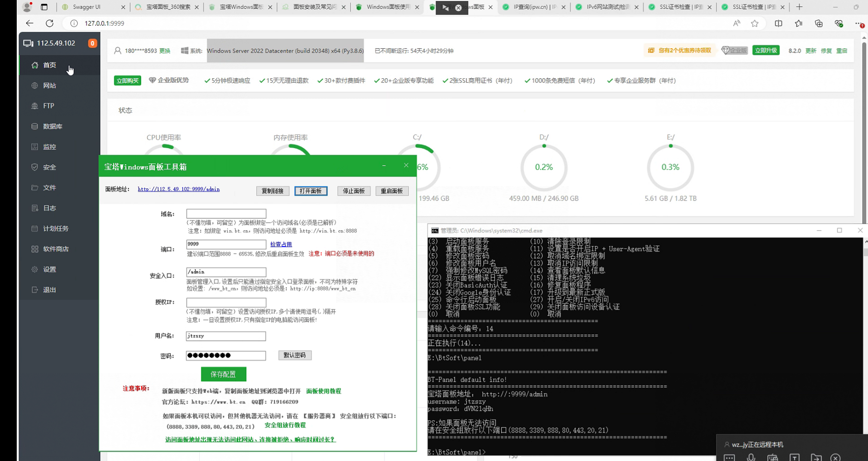Screen dimensions: 868x461
Task: Click 打开面板 button in toolbox
Action: (311, 191)
